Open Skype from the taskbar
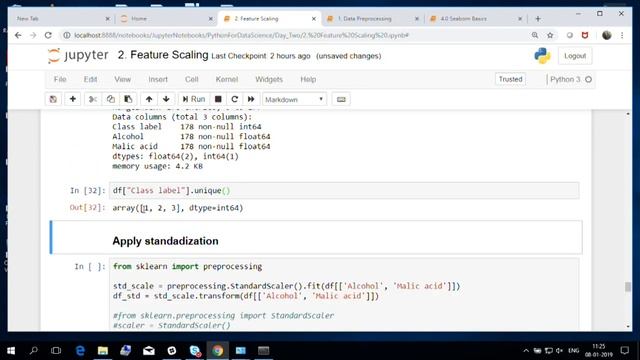 pos(195,351)
